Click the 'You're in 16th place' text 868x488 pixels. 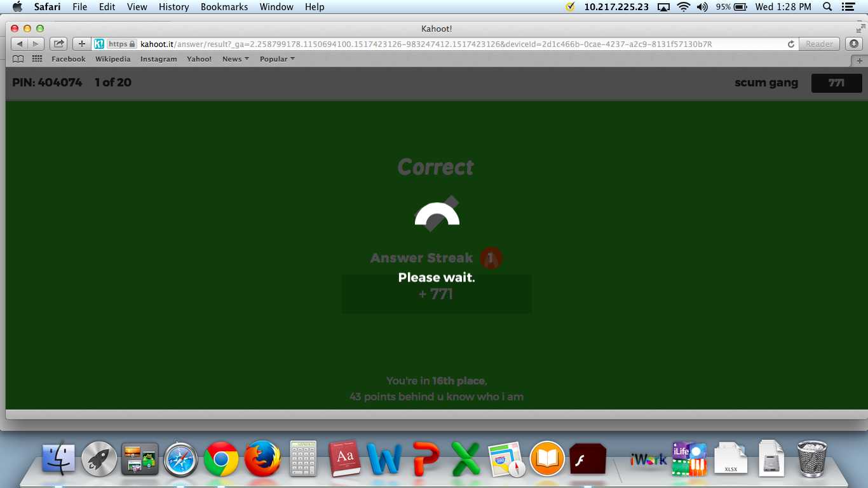(x=437, y=381)
